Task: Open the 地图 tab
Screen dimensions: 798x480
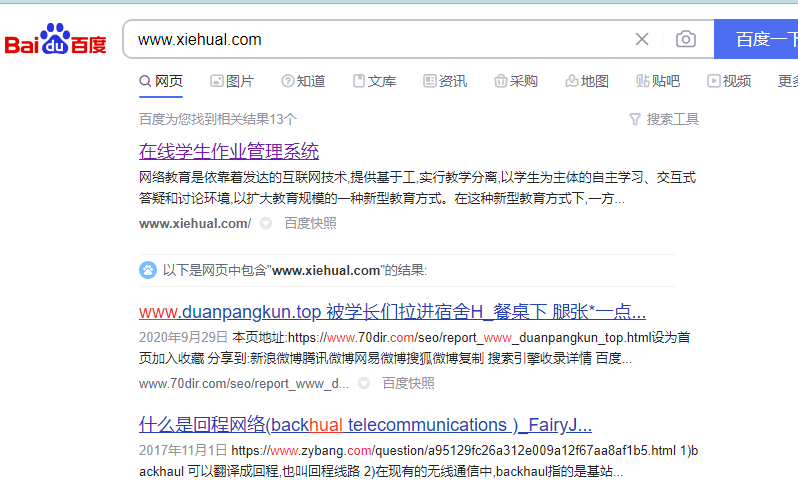Action: (x=587, y=81)
